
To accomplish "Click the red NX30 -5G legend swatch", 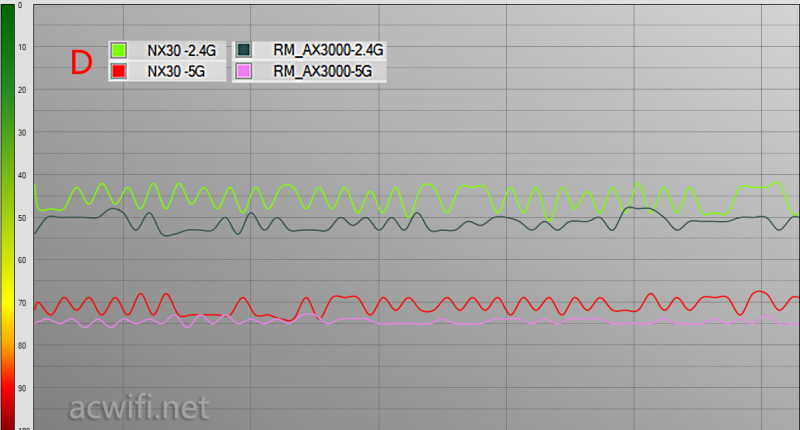I will coord(119,71).
